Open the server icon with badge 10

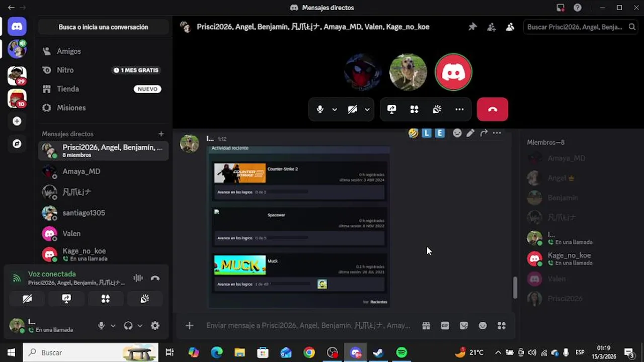tap(17, 99)
